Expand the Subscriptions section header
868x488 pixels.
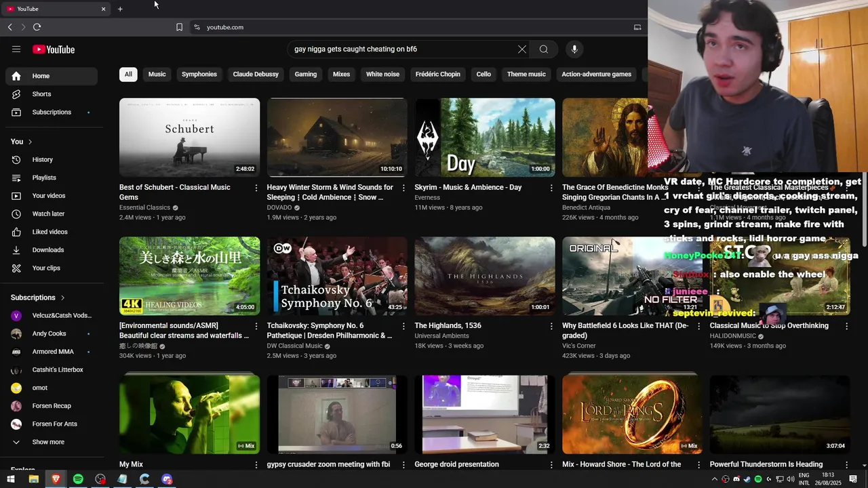pyautogui.click(x=38, y=298)
